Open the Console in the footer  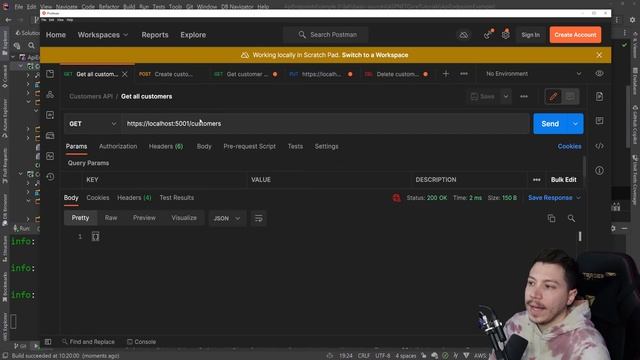(141, 342)
